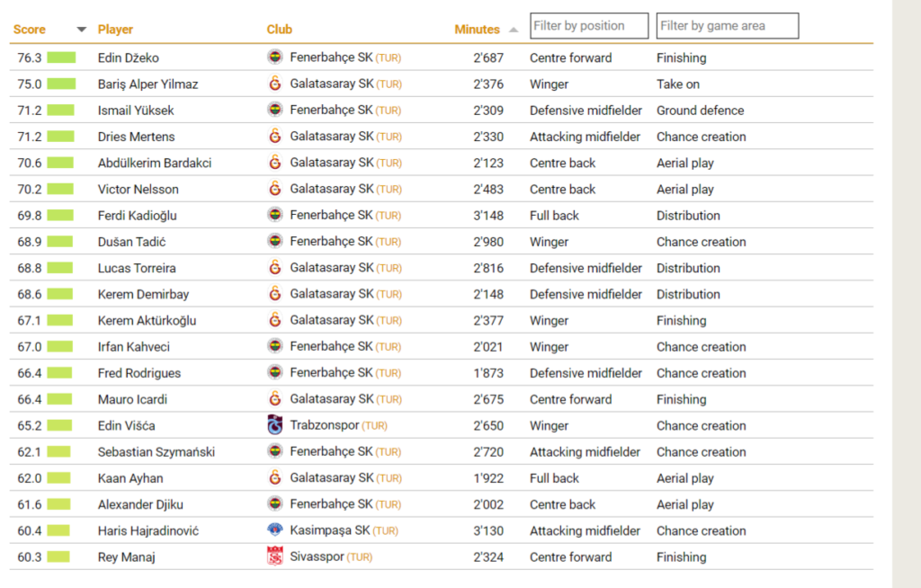Click Trabzonspor club logo icon
The width and height of the screenshot is (921, 588).
point(274,424)
